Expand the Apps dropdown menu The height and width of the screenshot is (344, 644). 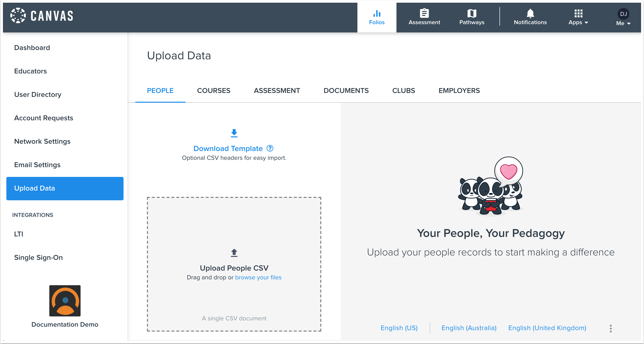coord(578,17)
